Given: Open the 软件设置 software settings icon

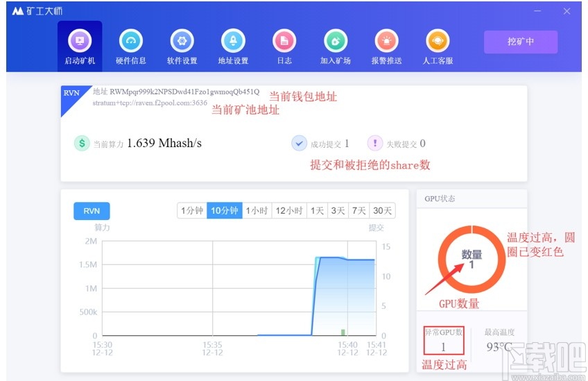Looking at the screenshot, I should [182, 40].
